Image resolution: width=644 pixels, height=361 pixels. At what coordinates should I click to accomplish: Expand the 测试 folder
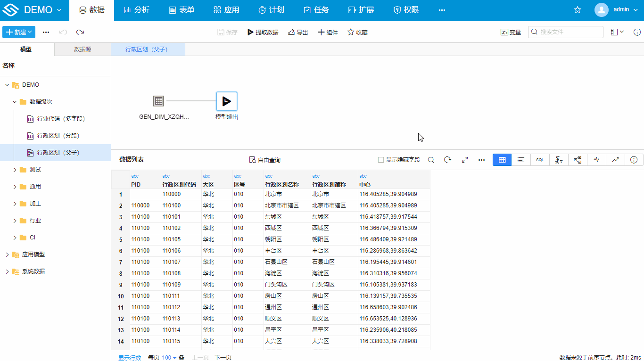pyautogui.click(x=15, y=170)
